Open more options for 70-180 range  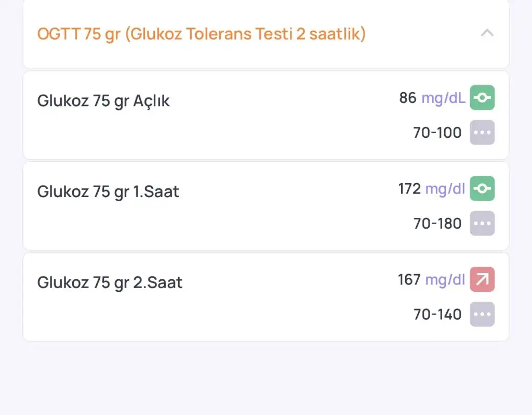[482, 224]
